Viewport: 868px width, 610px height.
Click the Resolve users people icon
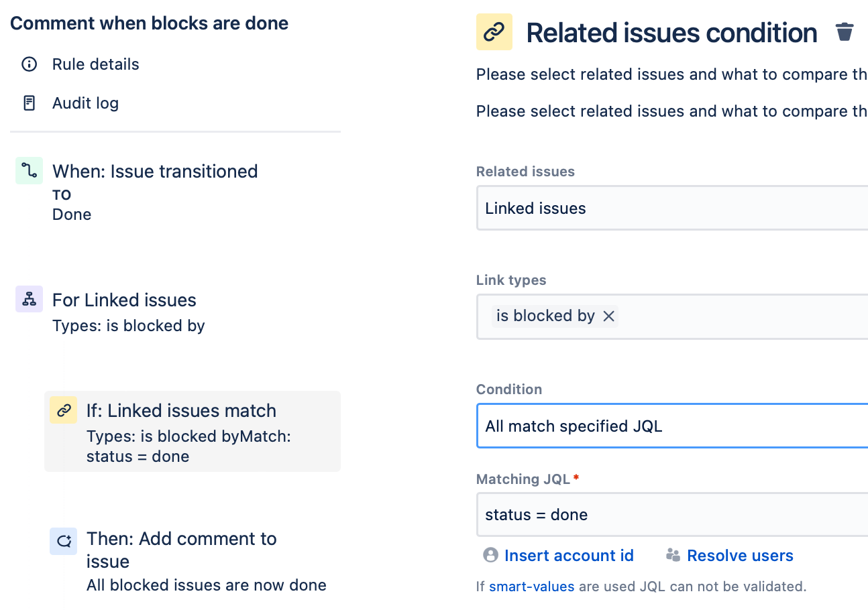click(673, 555)
